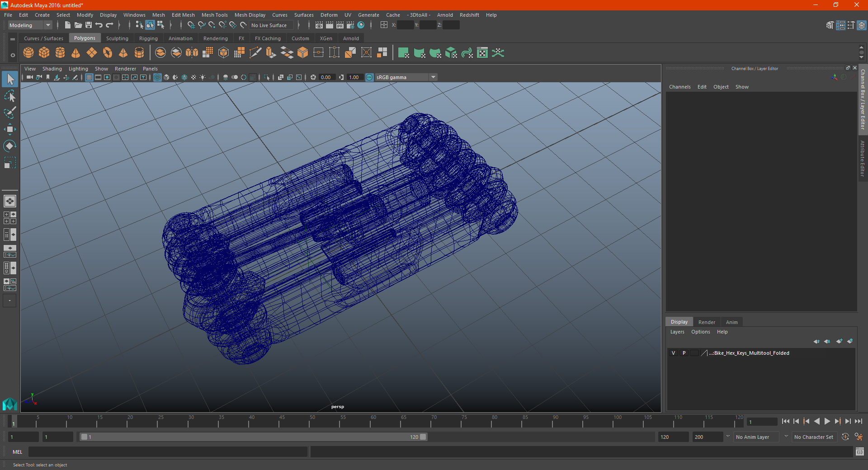Open the sRGB gamma view transform dropdown
The width and height of the screenshot is (868, 470).
point(406,77)
